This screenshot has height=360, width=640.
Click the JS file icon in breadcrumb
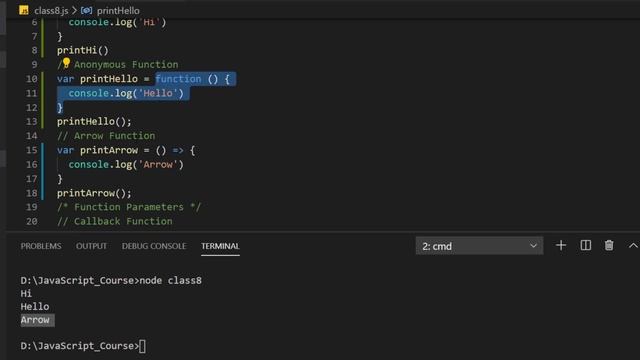(x=24, y=10)
